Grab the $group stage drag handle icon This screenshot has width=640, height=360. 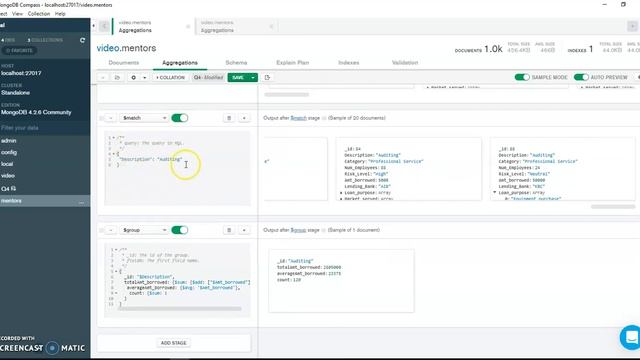(101, 230)
